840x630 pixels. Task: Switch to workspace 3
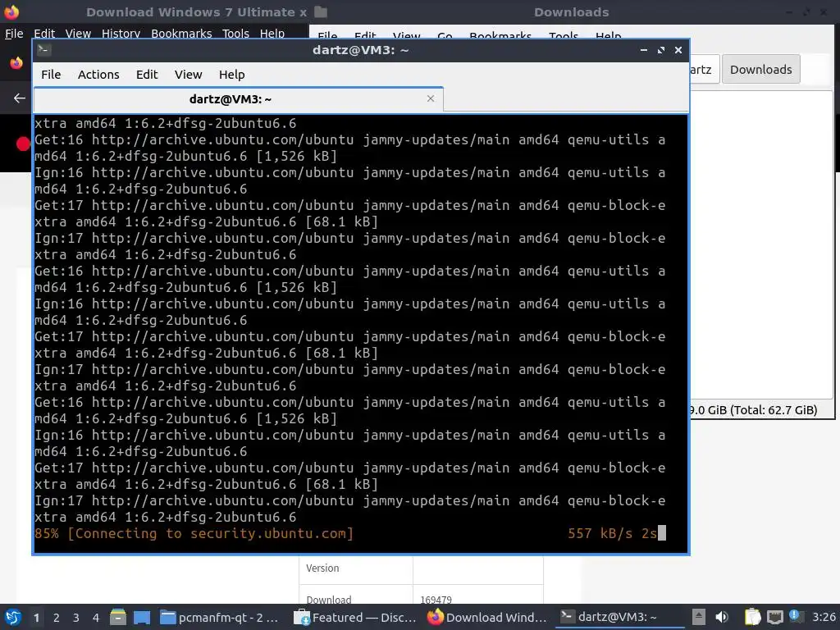point(76,618)
